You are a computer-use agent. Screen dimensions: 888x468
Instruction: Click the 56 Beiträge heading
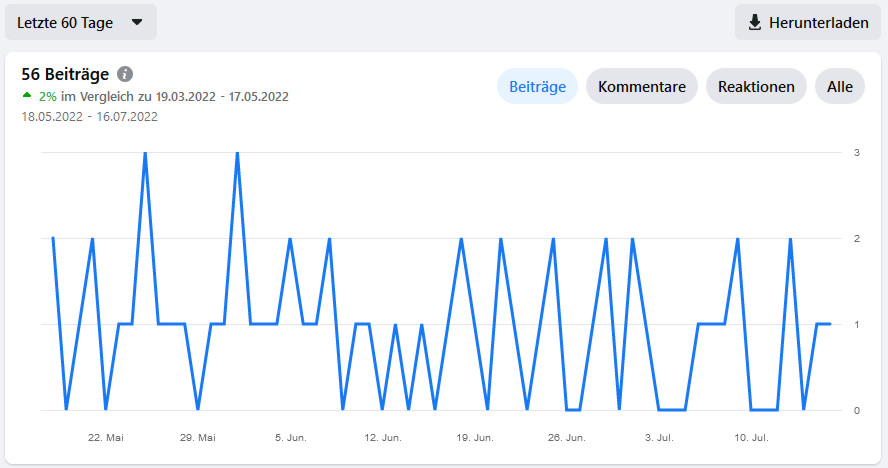65,75
